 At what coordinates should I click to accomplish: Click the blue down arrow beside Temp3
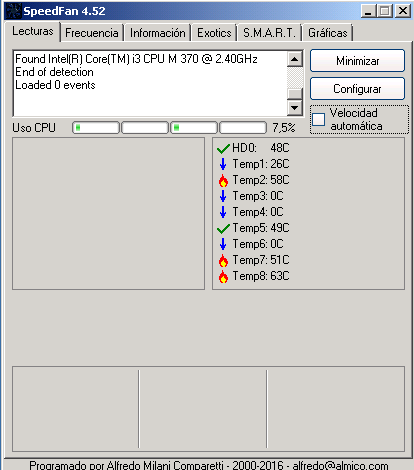[223, 196]
